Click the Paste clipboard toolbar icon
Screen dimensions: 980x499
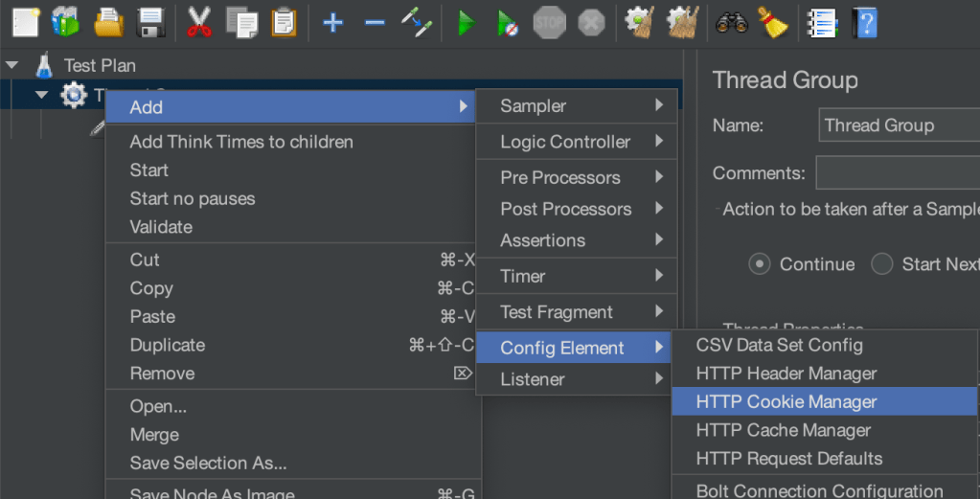pyautogui.click(x=285, y=22)
